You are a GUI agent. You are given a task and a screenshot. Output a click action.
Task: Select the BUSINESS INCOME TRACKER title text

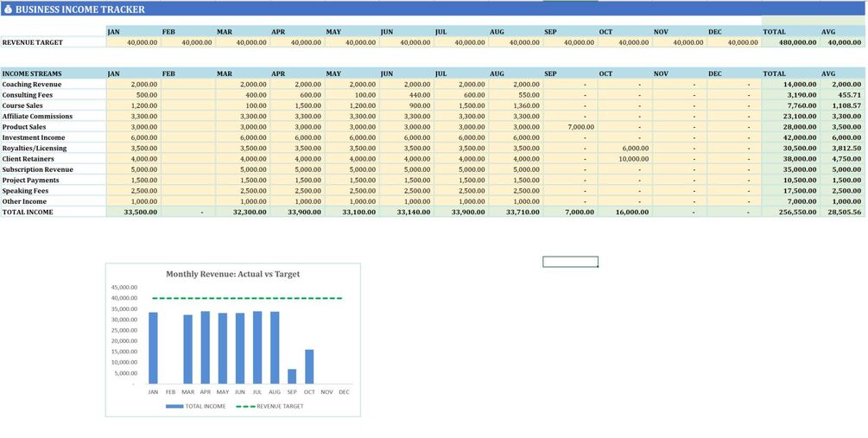80,10
